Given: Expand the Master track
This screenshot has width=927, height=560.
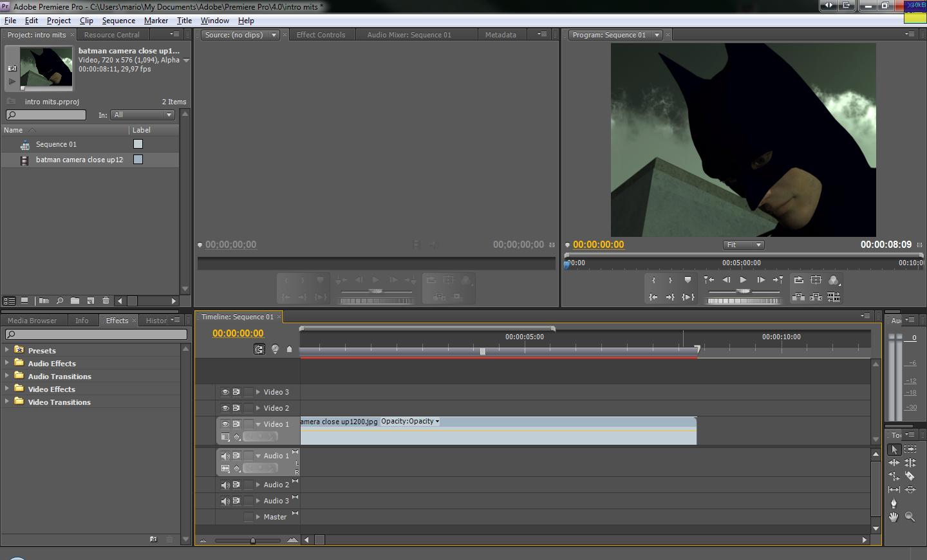Looking at the screenshot, I should point(258,517).
